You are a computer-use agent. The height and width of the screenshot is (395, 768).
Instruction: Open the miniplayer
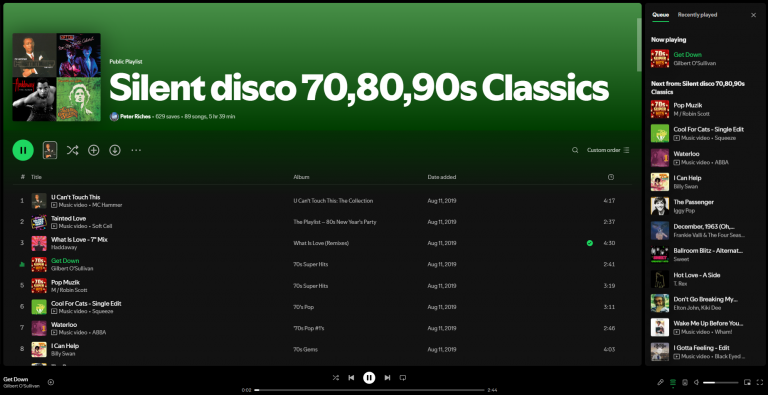pos(747,382)
